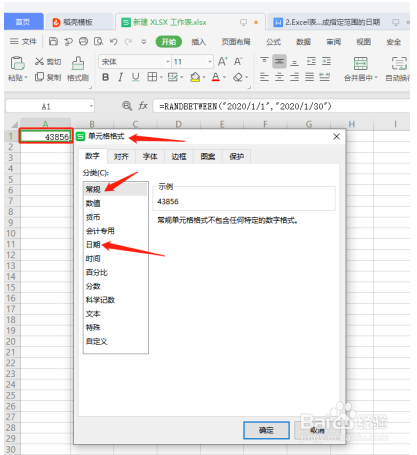This screenshot has height=455, width=417.
Task: Click the clear format eraser icon
Action: tap(238, 77)
